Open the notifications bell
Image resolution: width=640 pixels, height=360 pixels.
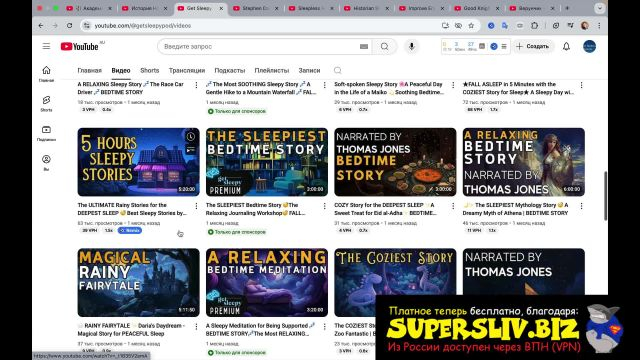(566, 47)
